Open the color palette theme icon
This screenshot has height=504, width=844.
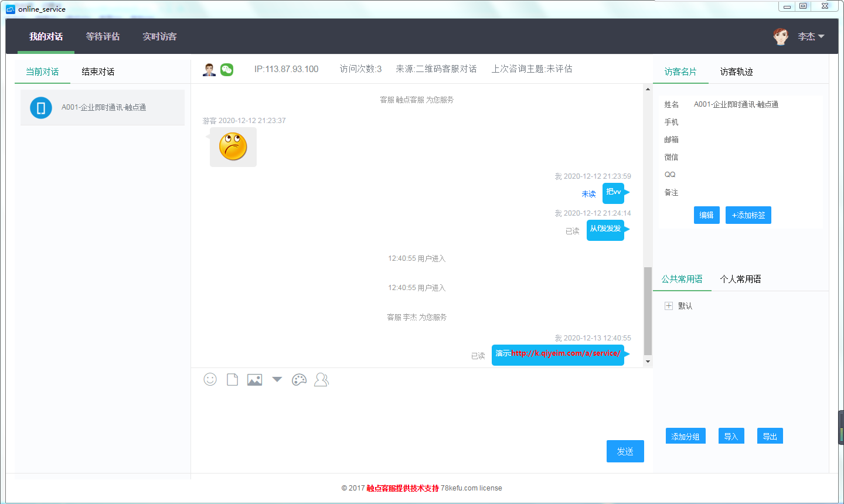[x=299, y=380]
